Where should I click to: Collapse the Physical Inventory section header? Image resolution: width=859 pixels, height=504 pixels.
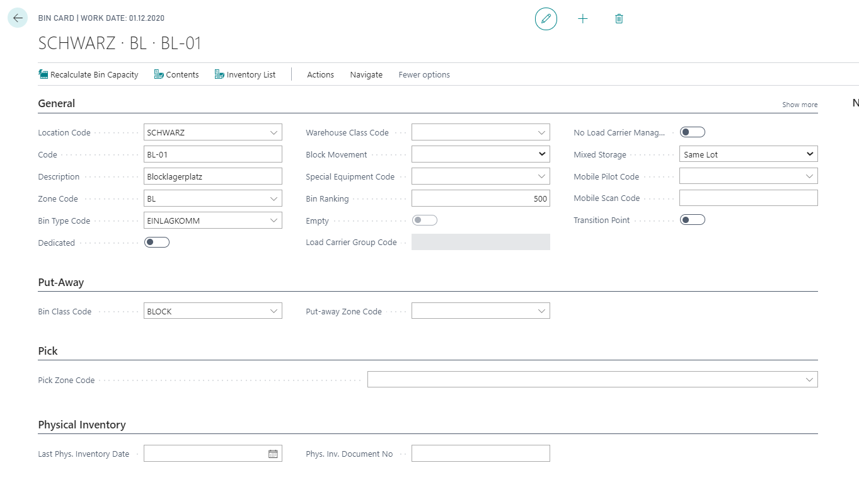click(82, 425)
